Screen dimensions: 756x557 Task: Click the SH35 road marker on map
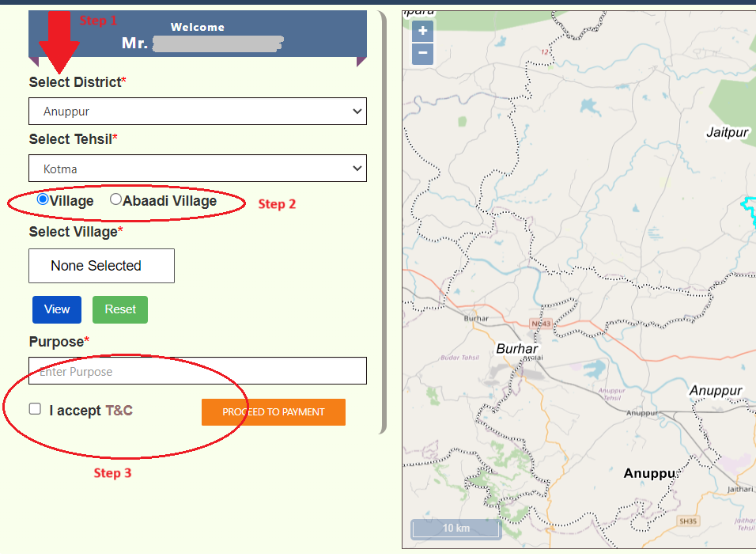(688, 521)
